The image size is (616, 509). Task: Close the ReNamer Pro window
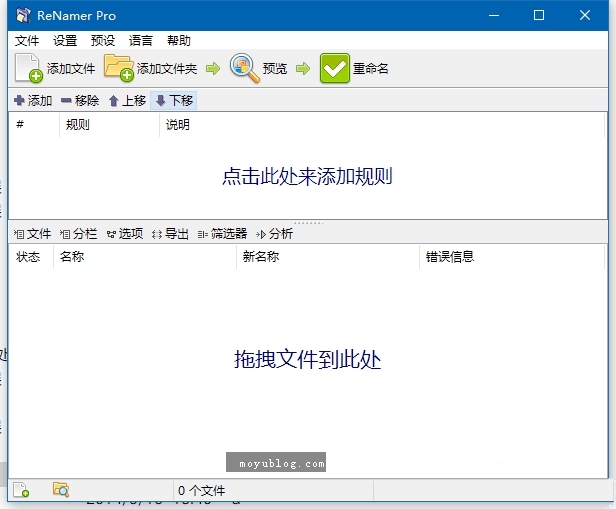585,15
